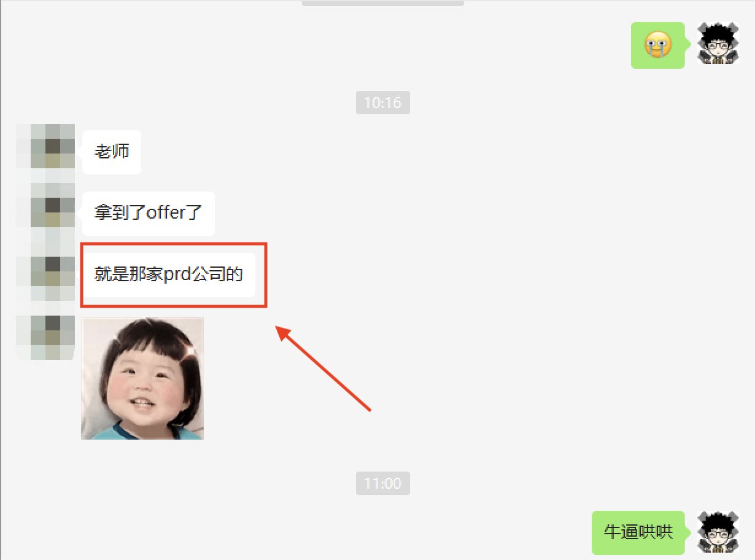Open blurred avatar beside baby sticker

[x=45, y=338]
